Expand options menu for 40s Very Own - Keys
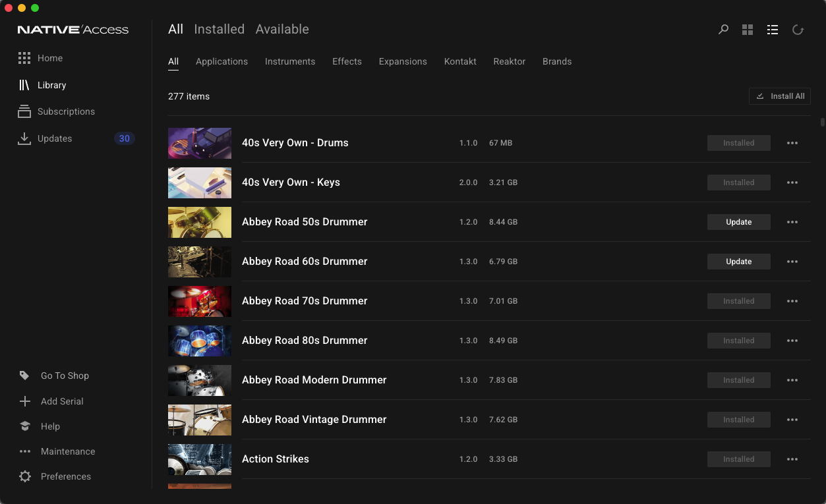The height and width of the screenshot is (504, 826). (x=792, y=182)
